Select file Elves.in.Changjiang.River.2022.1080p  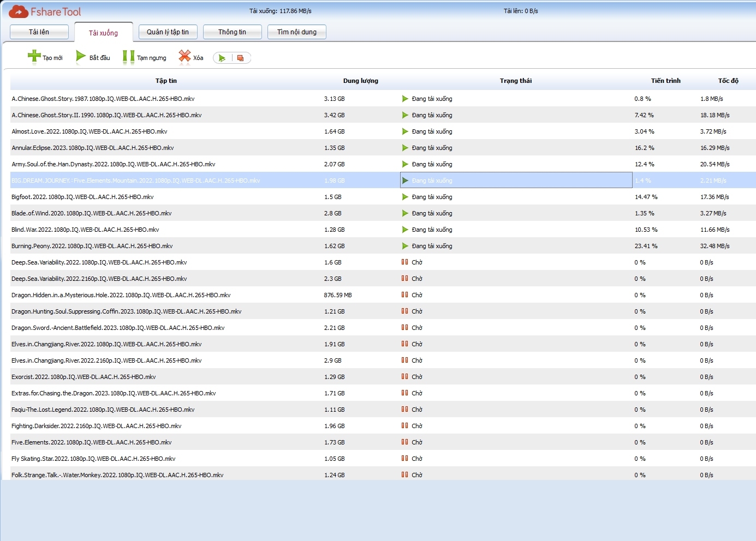(106, 344)
